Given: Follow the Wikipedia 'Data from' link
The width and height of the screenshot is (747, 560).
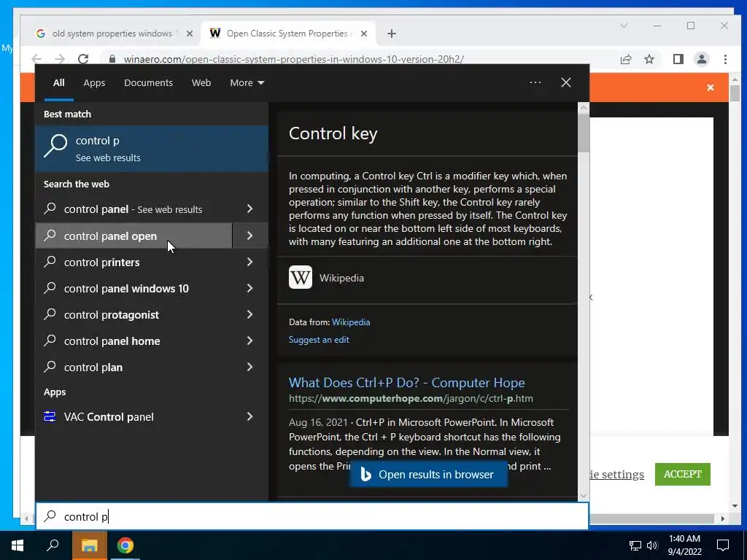Looking at the screenshot, I should pyautogui.click(x=351, y=322).
